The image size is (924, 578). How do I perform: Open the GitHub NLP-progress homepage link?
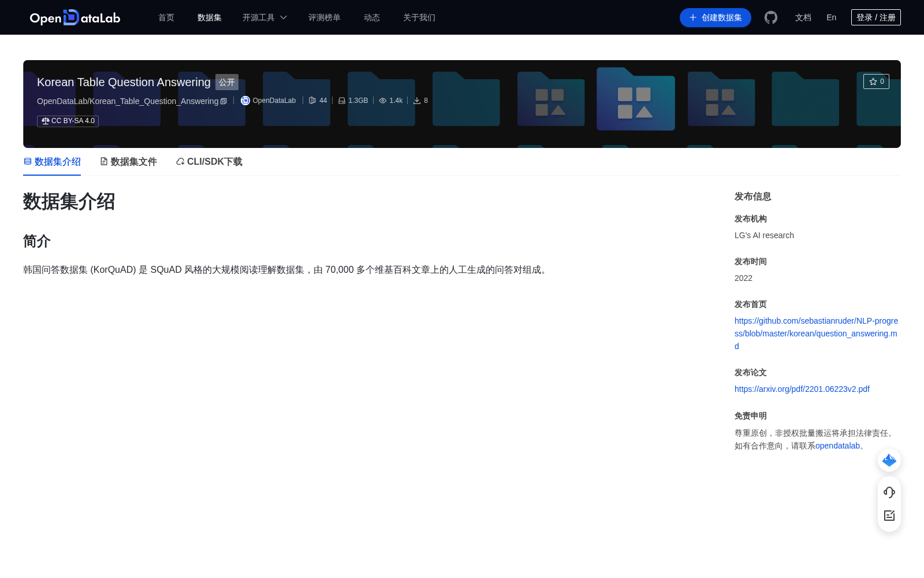point(817,334)
